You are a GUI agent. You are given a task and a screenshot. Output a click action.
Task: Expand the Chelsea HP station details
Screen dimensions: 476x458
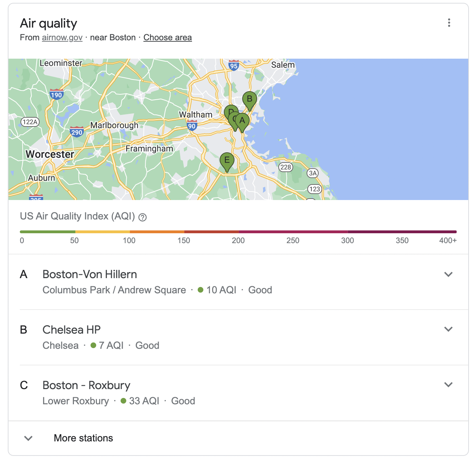pyautogui.click(x=448, y=329)
